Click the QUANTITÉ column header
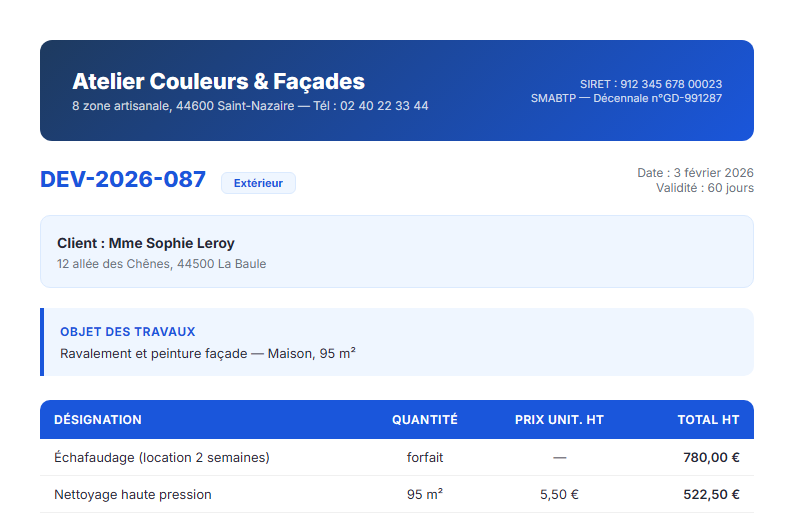The width and height of the screenshot is (794, 520). [424, 420]
